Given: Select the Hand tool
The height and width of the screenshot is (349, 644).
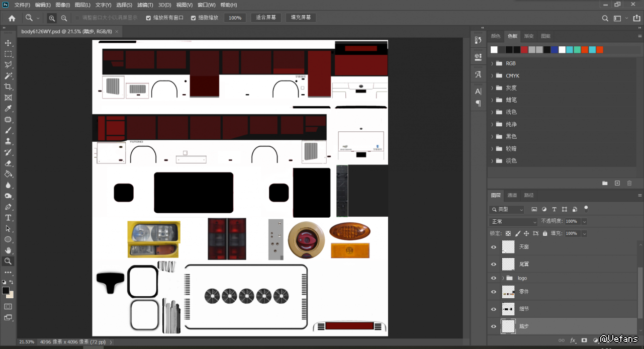Looking at the screenshot, I should pos(8,250).
